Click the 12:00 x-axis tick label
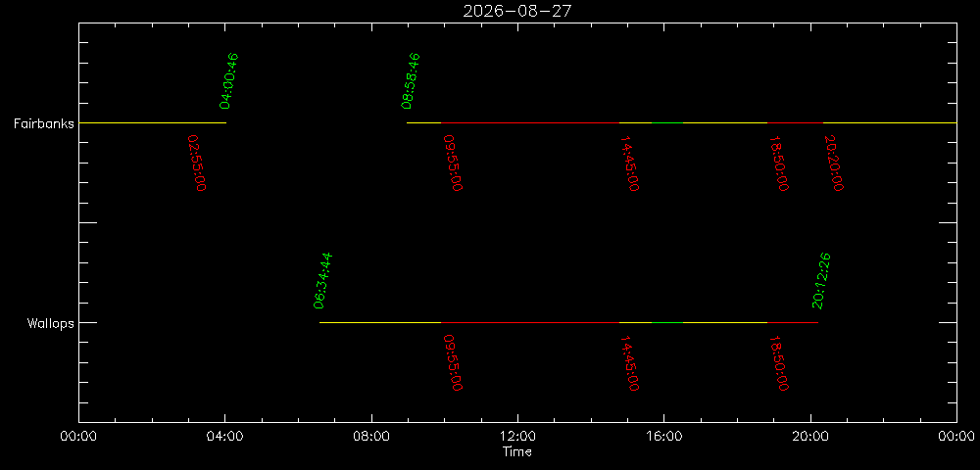This screenshot has width=980, height=470. point(517,436)
